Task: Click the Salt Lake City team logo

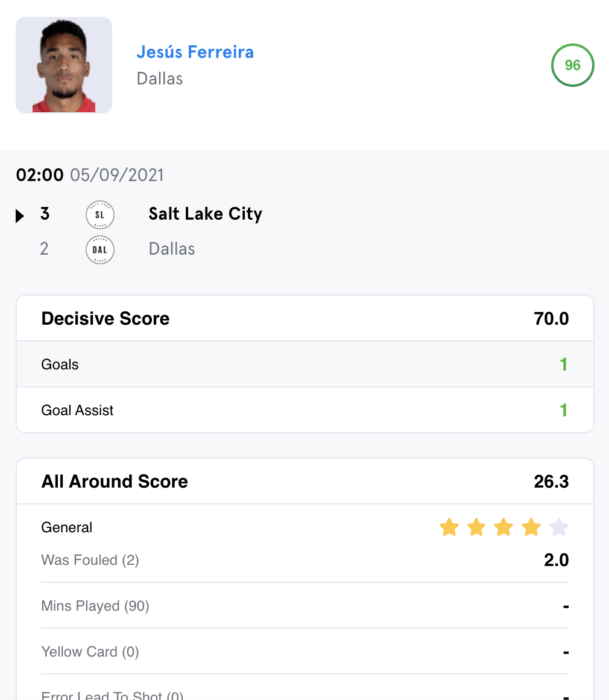Action: (x=100, y=215)
